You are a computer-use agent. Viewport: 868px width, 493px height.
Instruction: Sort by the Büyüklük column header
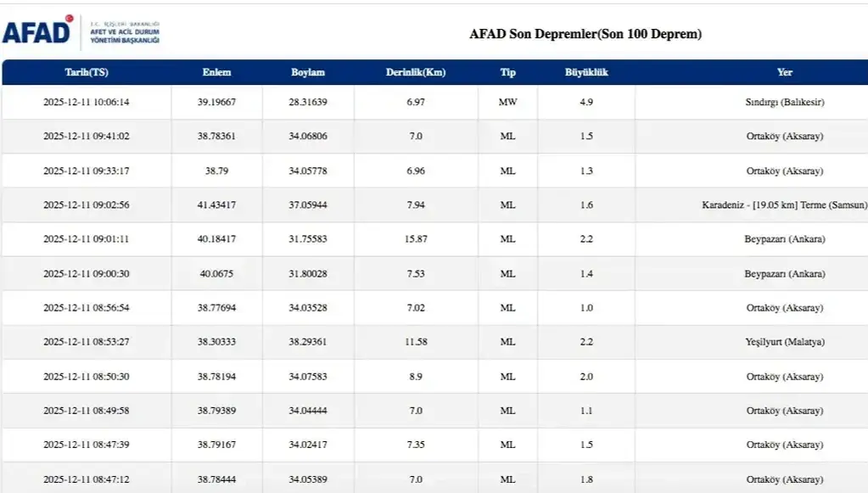(x=586, y=72)
